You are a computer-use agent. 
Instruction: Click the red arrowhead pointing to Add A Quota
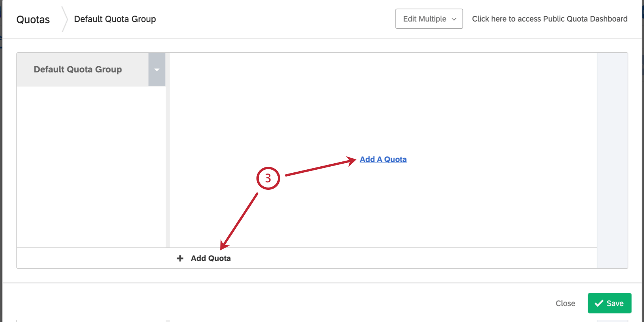point(350,161)
